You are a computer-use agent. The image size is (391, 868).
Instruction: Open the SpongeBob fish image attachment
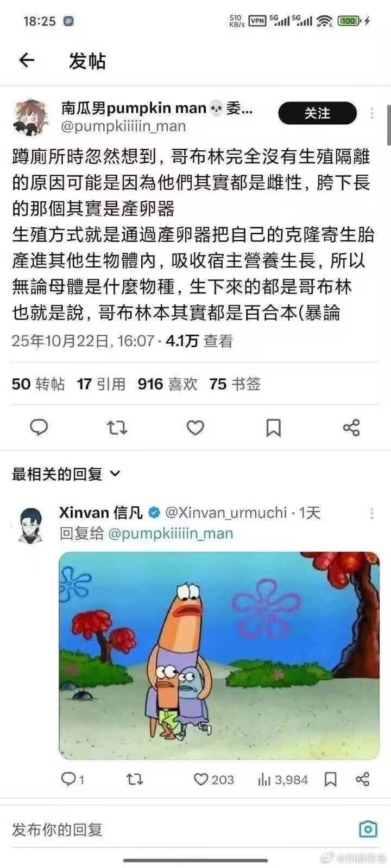219,655
